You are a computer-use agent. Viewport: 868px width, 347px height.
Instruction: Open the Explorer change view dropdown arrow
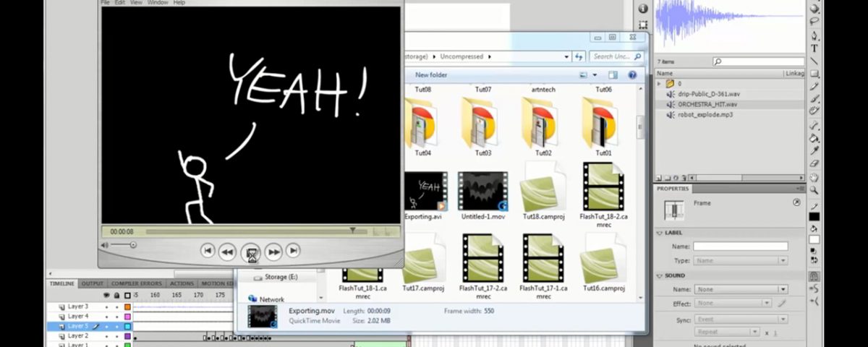pyautogui.click(x=595, y=75)
